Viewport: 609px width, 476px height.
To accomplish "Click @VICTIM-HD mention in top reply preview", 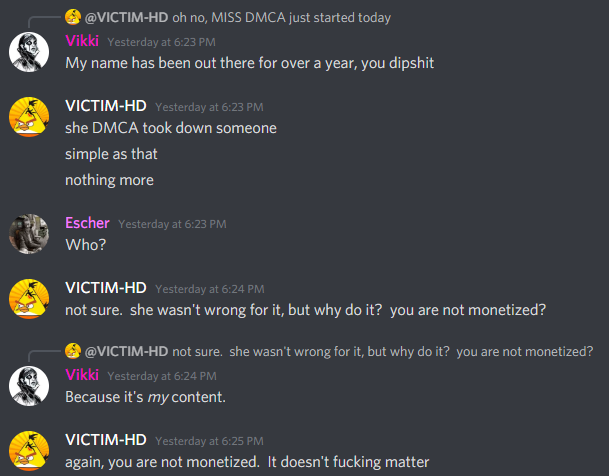I will (126, 17).
